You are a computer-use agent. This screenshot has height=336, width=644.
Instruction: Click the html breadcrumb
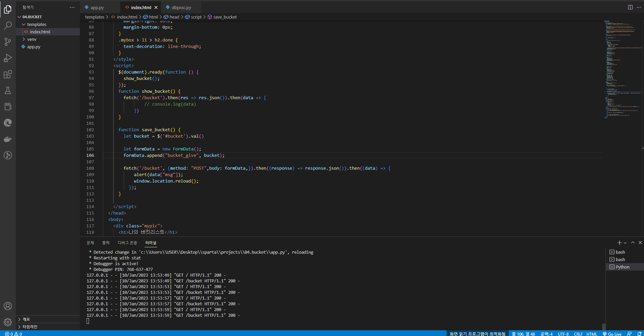point(151,17)
